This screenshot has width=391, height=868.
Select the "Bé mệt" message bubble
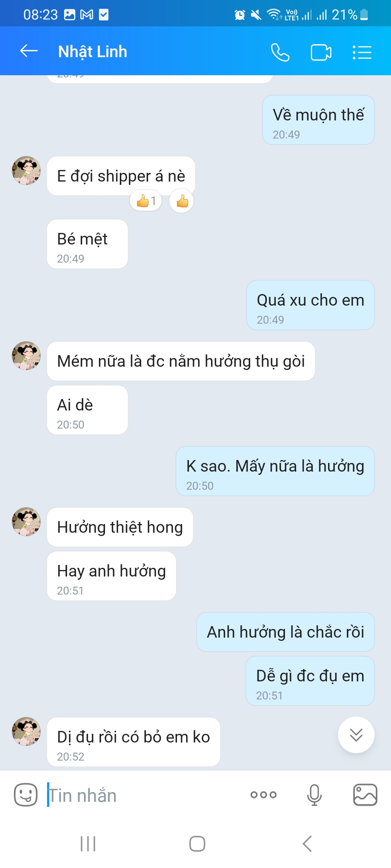87,244
